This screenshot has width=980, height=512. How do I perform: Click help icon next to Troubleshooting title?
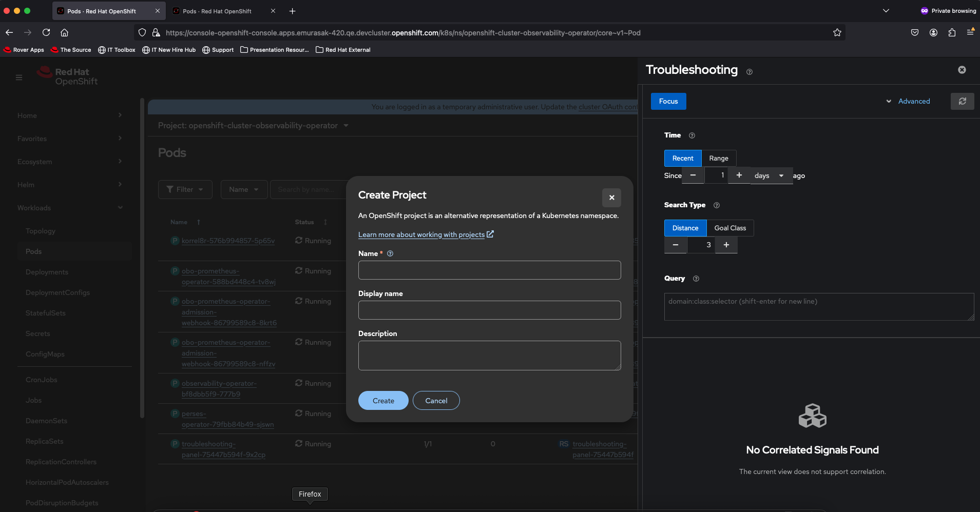(x=749, y=72)
